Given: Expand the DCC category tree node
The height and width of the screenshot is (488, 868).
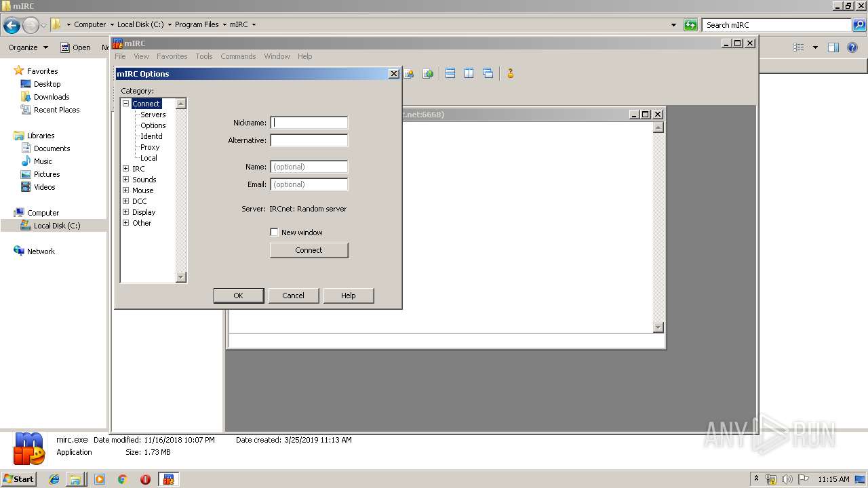Looking at the screenshot, I should click(125, 201).
